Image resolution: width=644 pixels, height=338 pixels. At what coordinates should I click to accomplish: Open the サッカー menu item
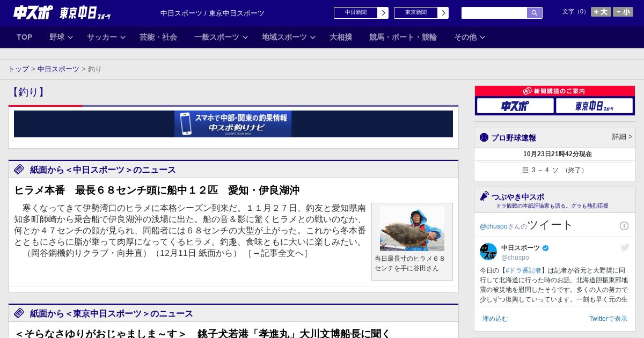pos(102,37)
